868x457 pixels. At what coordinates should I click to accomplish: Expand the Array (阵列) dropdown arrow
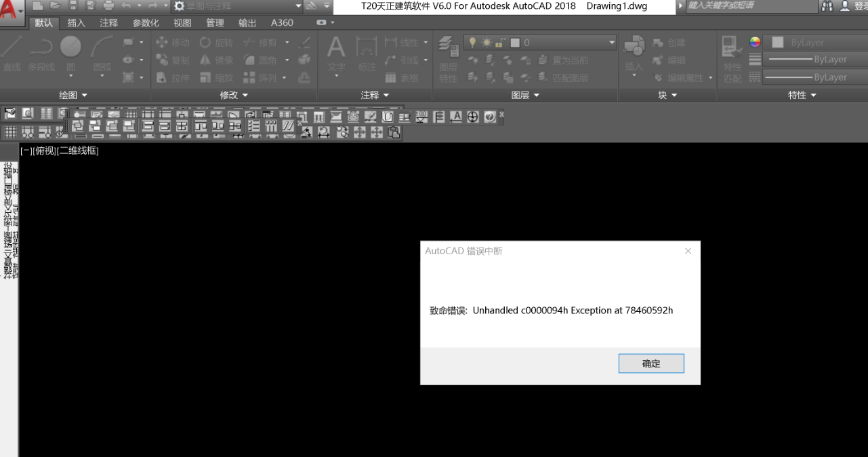point(285,77)
